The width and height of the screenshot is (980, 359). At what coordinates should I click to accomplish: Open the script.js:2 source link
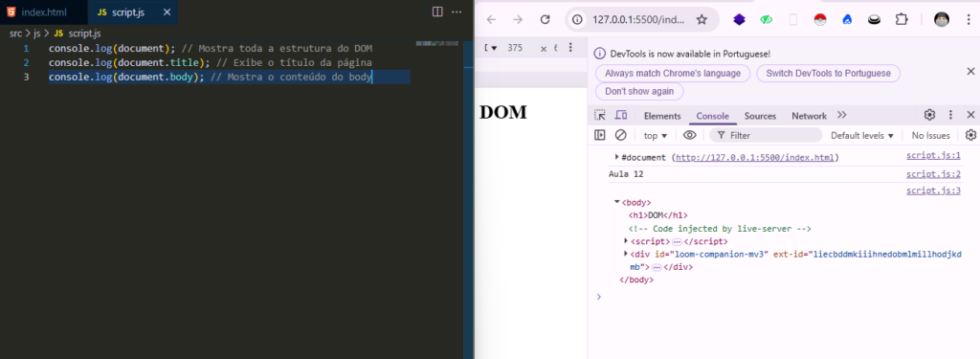933,174
